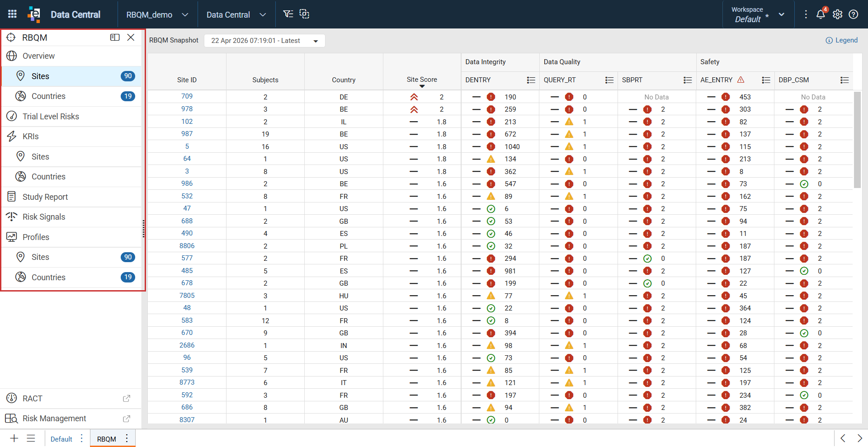This screenshot has height=447, width=868.
Task: Open the apps grid launcher icon
Action: coord(12,14)
